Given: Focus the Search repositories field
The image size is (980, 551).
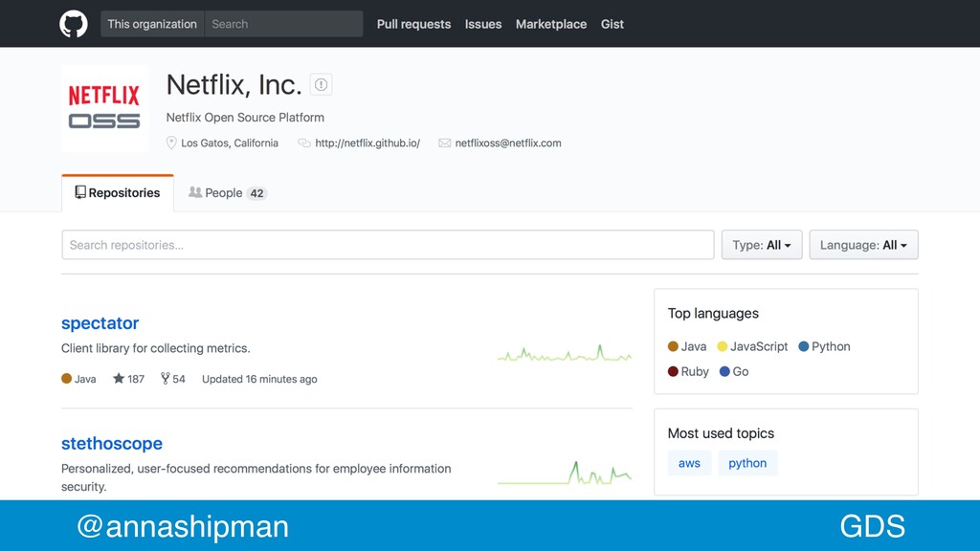Looking at the screenshot, I should [388, 245].
